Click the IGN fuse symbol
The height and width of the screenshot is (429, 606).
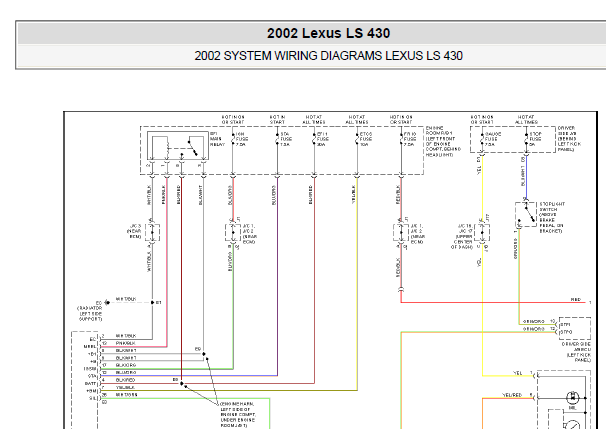pyautogui.click(x=233, y=139)
